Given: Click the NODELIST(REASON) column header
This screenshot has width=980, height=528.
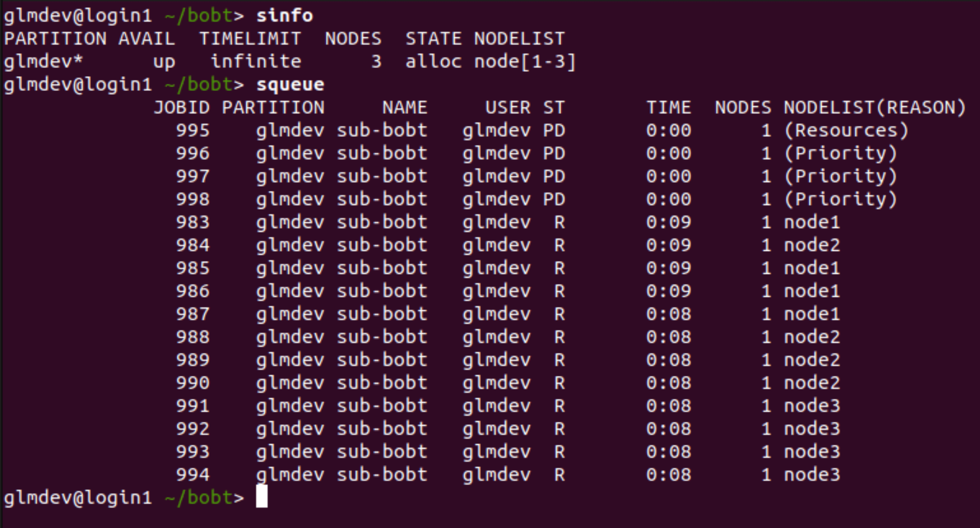Looking at the screenshot, I should (875, 107).
